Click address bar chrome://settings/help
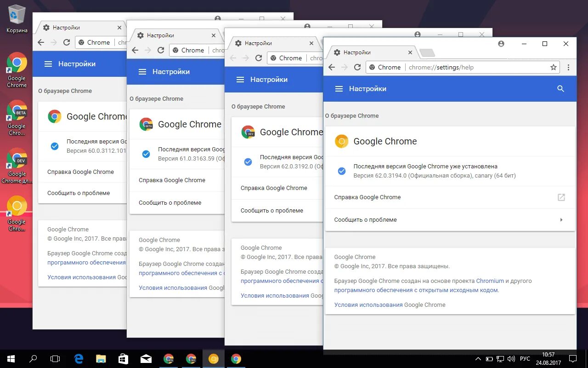The width and height of the screenshot is (588, 368). coord(463,67)
